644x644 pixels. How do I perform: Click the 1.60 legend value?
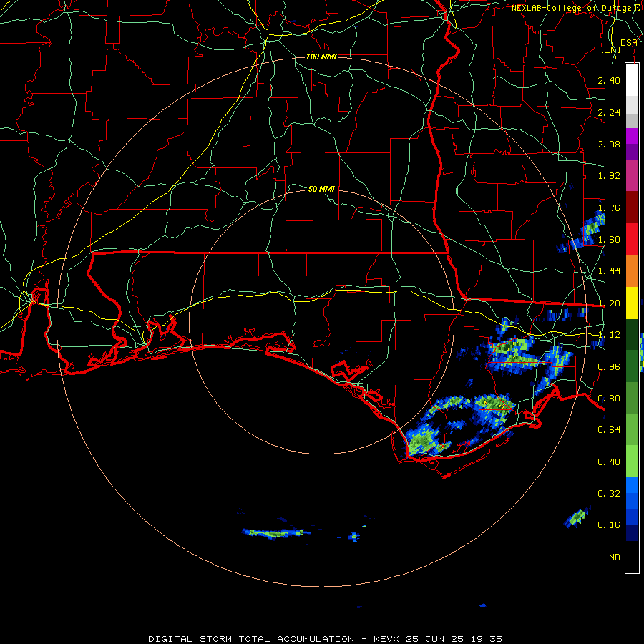click(x=609, y=240)
